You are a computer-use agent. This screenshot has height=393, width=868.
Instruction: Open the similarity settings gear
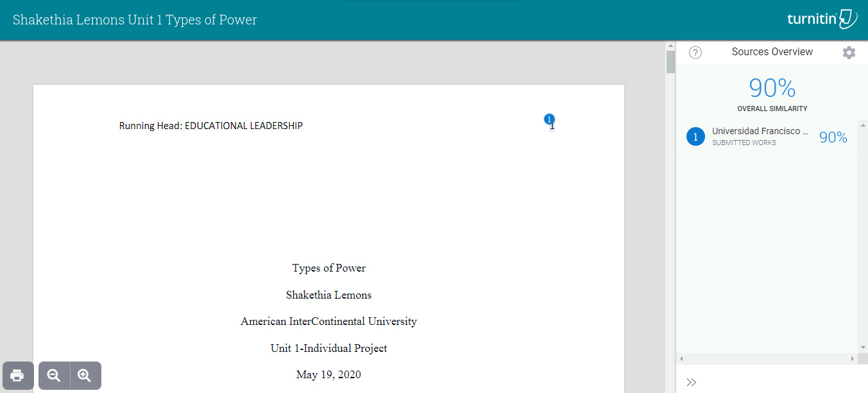(849, 53)
